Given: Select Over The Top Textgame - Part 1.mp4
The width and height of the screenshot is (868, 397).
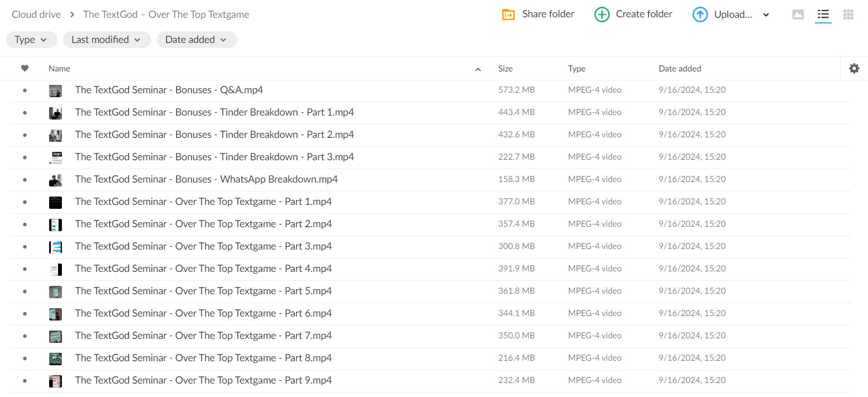Looking at the screenshot, I should [204, 202].
